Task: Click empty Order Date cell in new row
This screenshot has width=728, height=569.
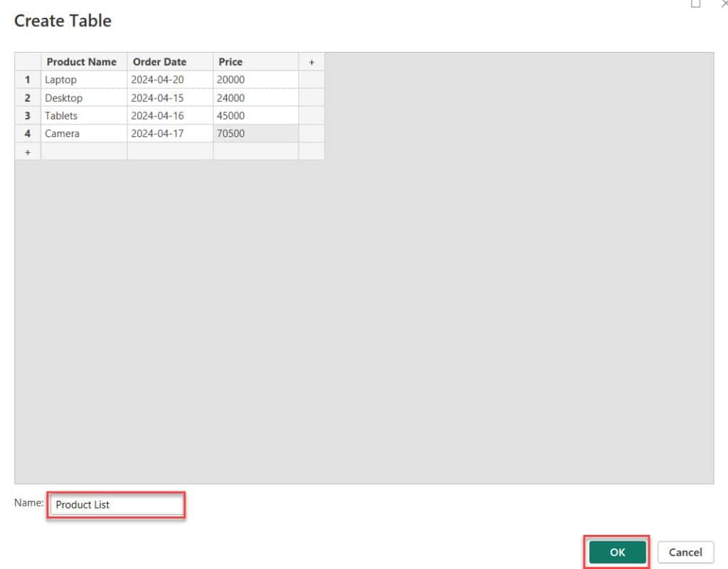Action: click(170, 151)
